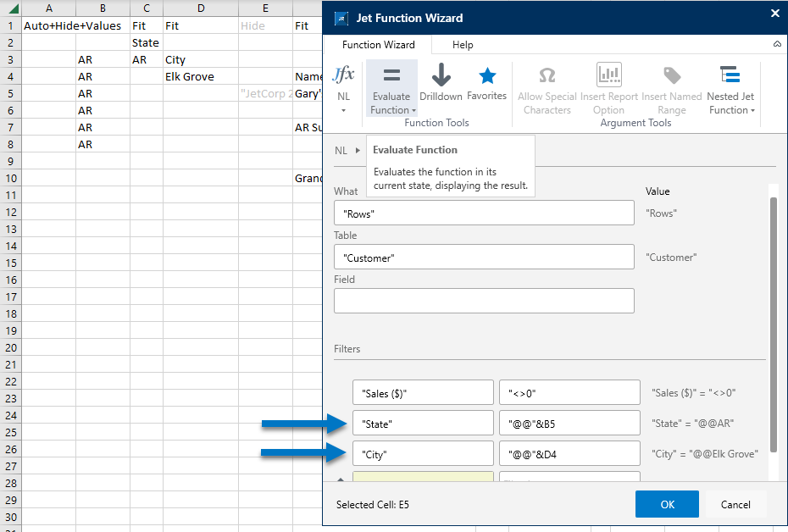The image size is (788, 532).
Task: Click the Cancel button
Action: pyautogui.click(x=735, y=504)
